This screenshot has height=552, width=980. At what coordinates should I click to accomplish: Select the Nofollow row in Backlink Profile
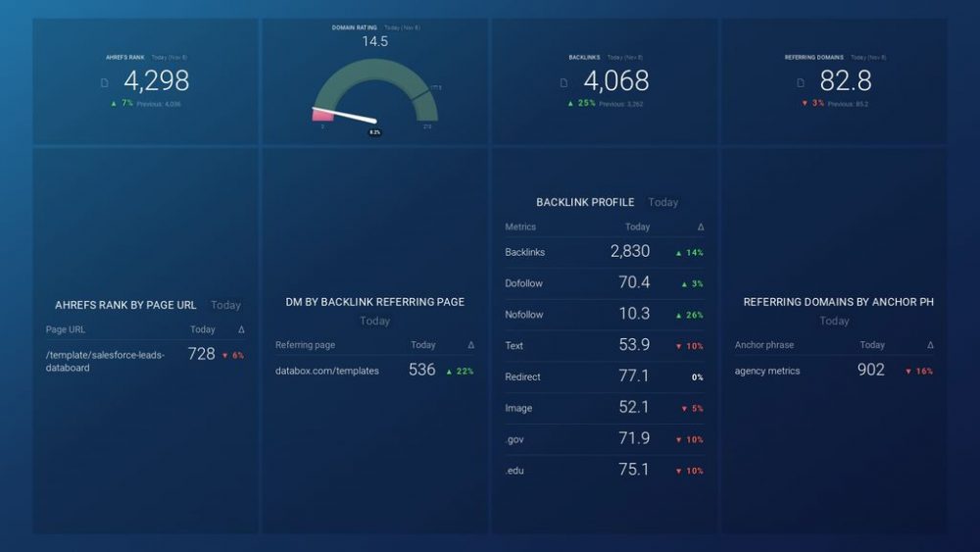pos(523,315)
